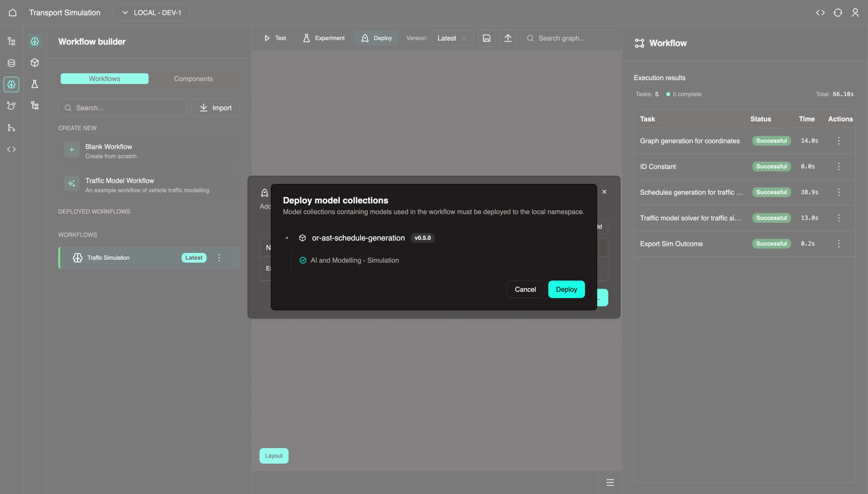Screen dimensions: 868x494
Task: Select the Traffic Simulation workflow row
Action: click(x=149, y=258)
